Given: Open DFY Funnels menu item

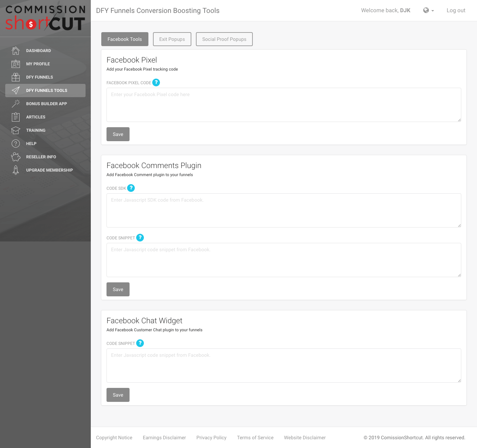Looking at the screenshot, I should click(x=45, y=77).
